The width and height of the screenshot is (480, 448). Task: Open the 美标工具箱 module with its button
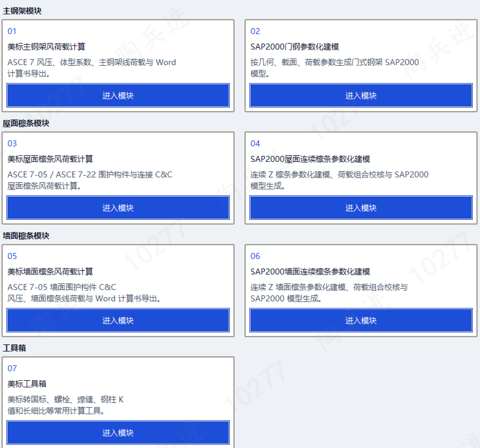[x=118, y=432]
